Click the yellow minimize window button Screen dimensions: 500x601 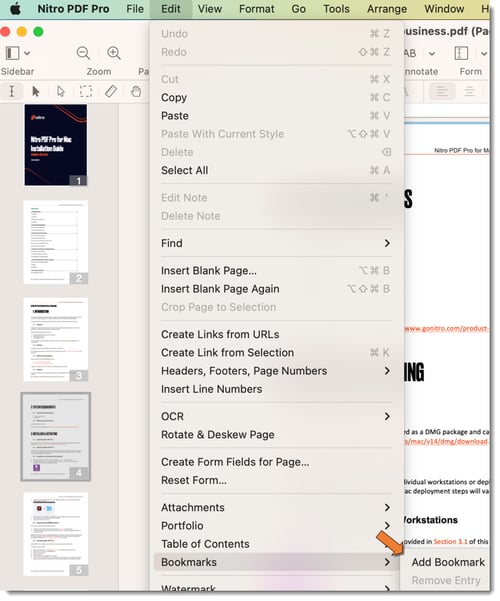(x=22, y=31)
